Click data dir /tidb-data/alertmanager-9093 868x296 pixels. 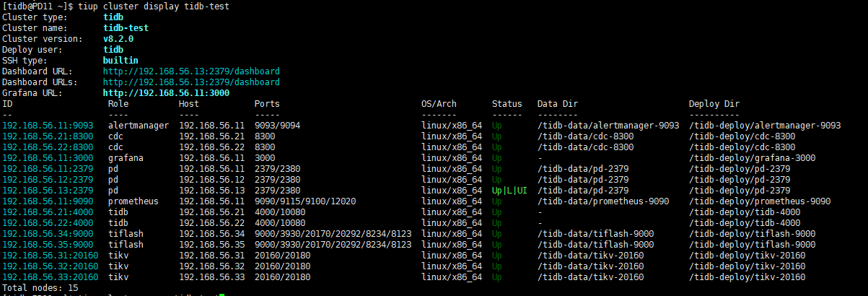[x=608, y=126]
